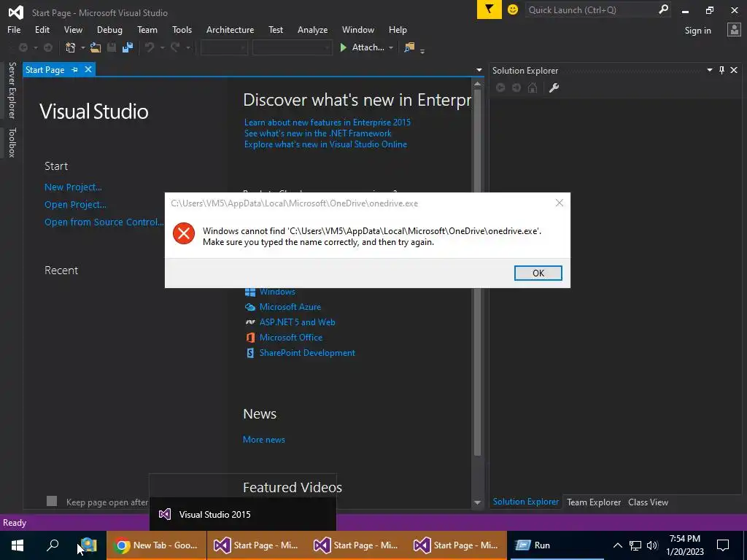Open the File menu

[x=14, y=29]
